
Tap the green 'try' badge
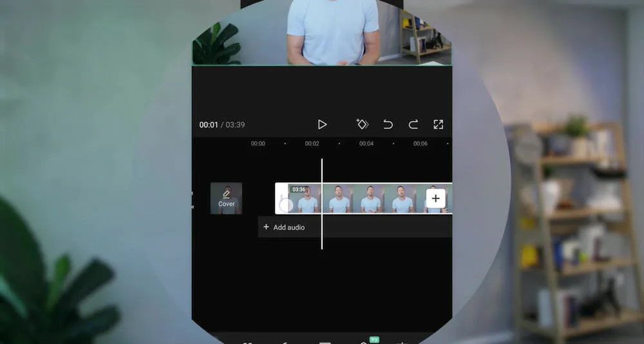373,339
